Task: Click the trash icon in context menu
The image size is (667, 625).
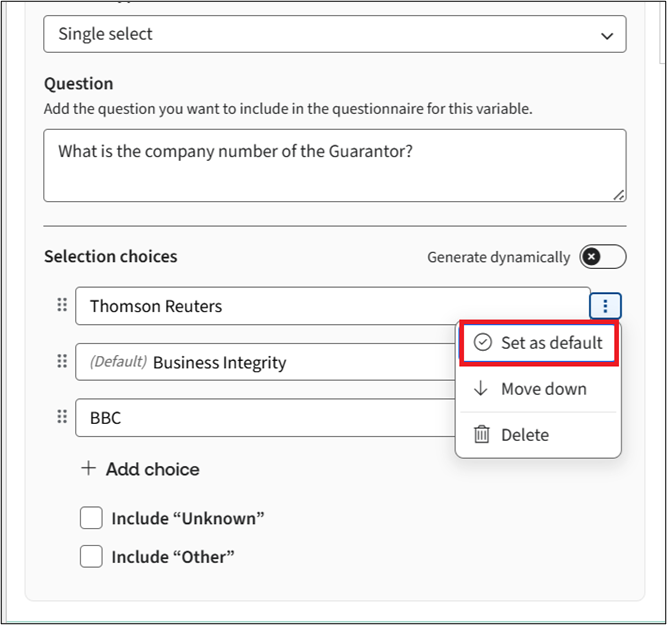Action: 482,435
